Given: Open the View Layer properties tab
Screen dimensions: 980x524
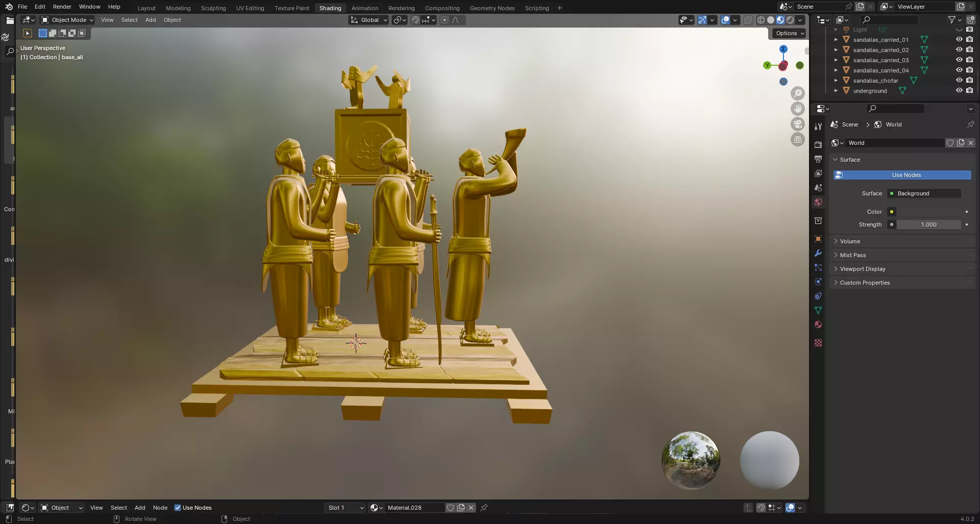Looking at the screenshot, I should [x=818, y=173].
